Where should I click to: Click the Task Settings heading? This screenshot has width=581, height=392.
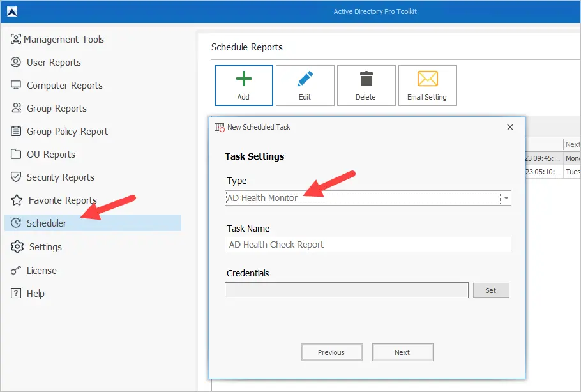[255, 156]
